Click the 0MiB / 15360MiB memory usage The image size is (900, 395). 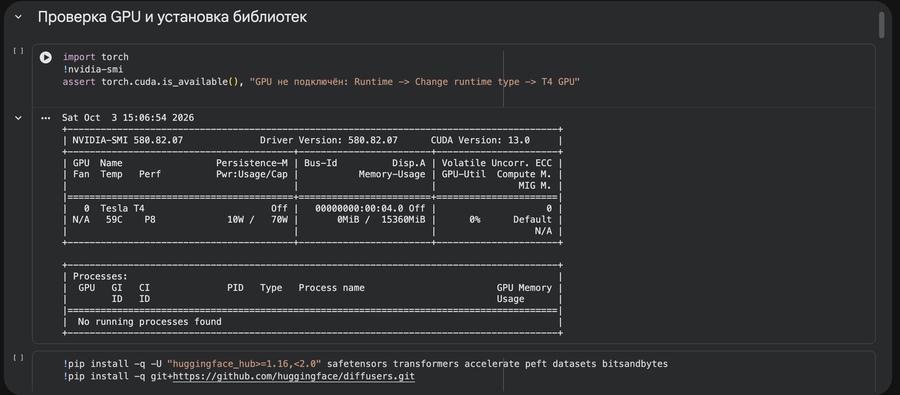381,219
